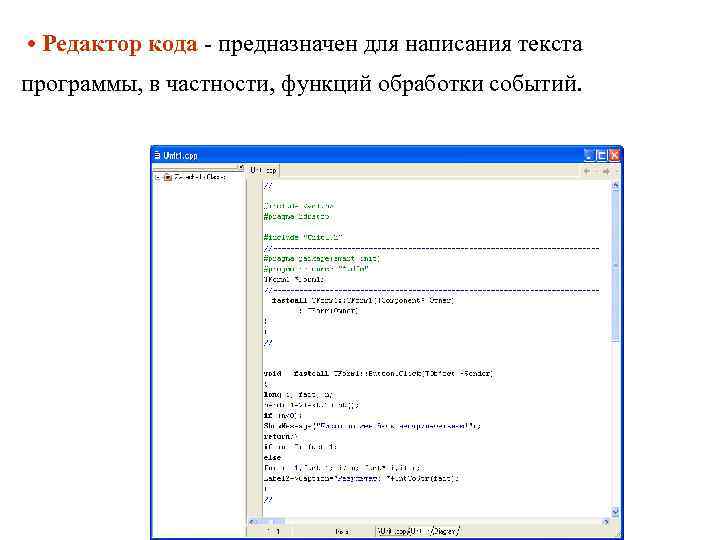Screen dimensions: 720x540
Task: Switch to the bottom Unit1.cpp tab
Action: coord(392,531)
